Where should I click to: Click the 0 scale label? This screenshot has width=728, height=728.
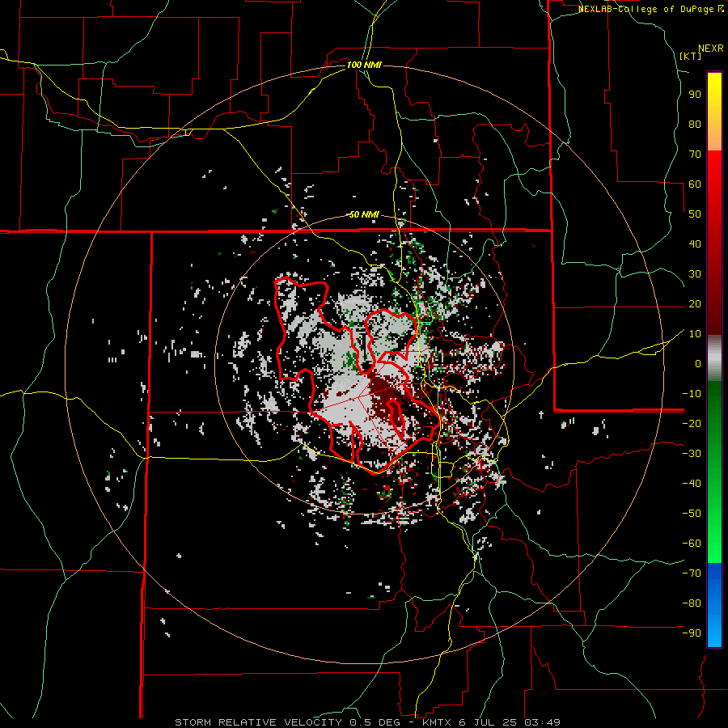[x=698, y=364]
